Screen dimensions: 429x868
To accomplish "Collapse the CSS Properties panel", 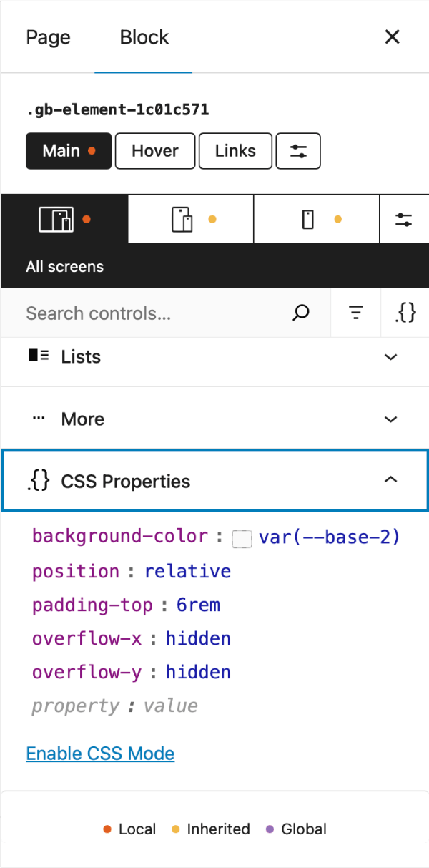I will click(214, 480).
